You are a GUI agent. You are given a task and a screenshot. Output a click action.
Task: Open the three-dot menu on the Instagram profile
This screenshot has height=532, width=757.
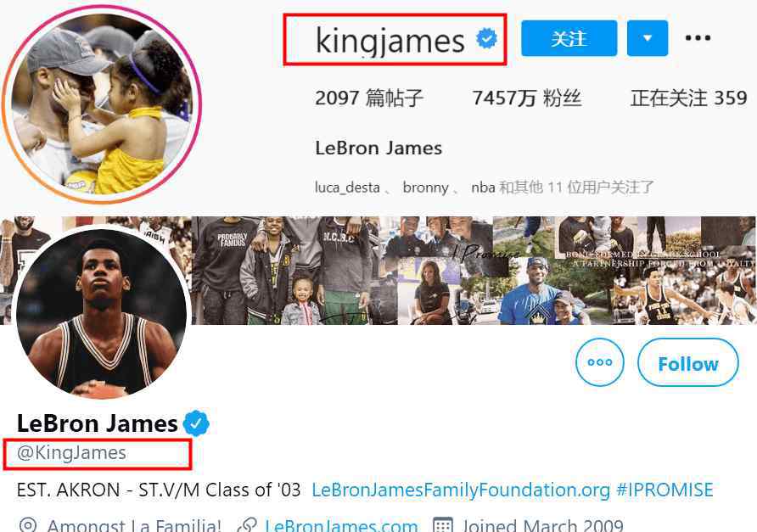(x=698, y=37)
